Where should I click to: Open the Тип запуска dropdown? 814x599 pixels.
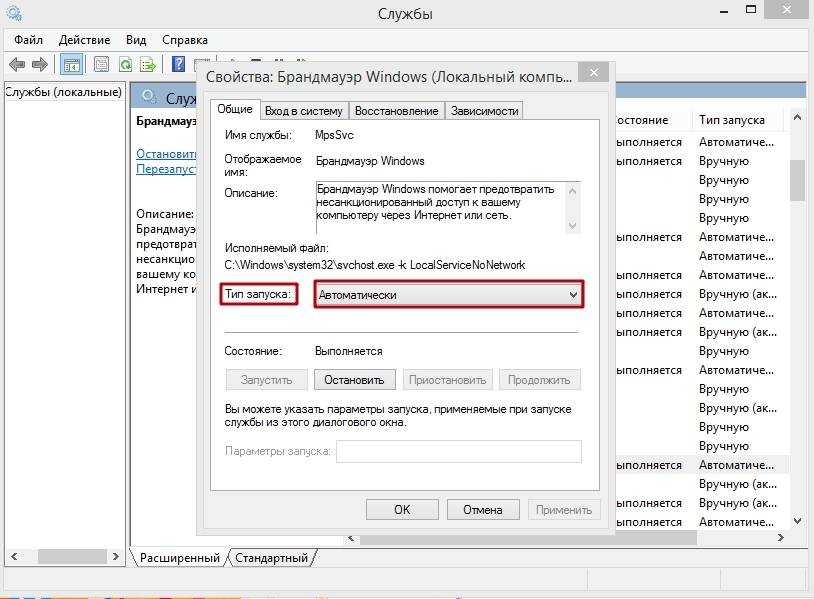[448, 295]
